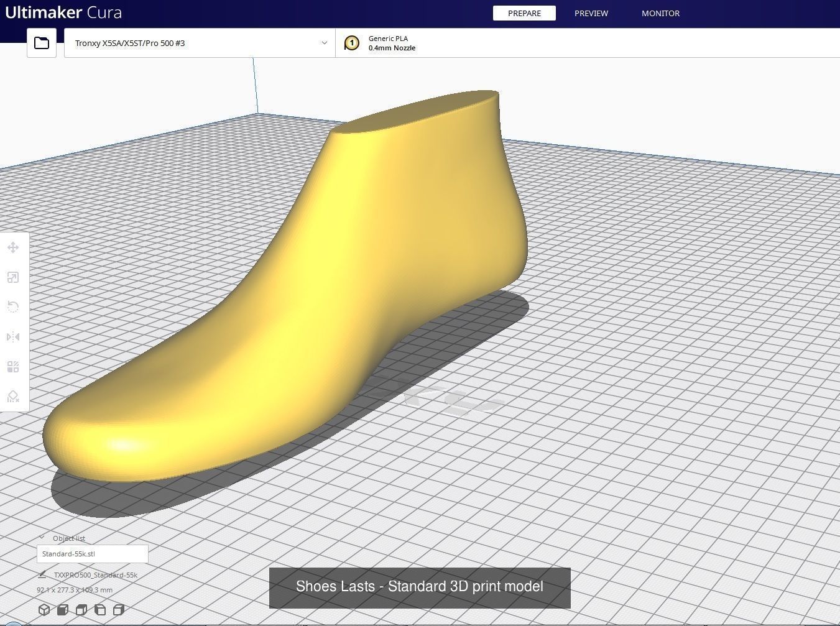Open file using the folder icon

(42, 43)
